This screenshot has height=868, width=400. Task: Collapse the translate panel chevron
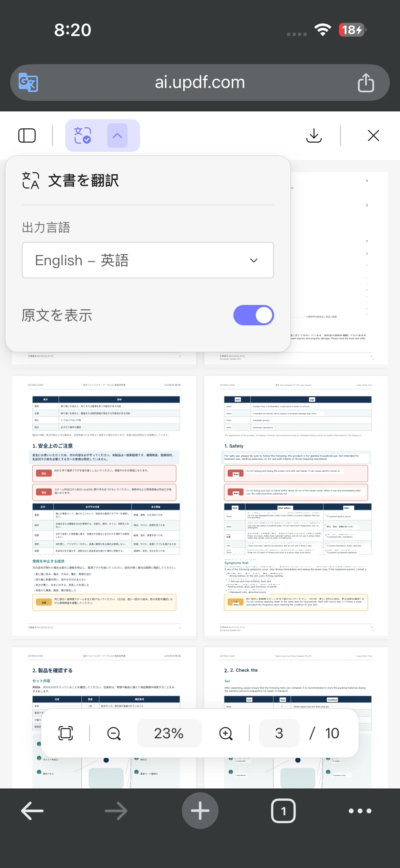[117, 135]
